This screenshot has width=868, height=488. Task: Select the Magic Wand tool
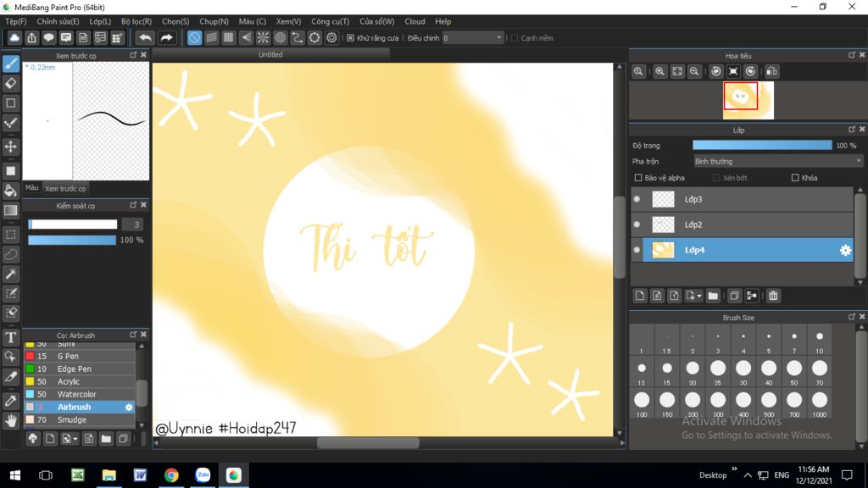click(x=10, y=274)
